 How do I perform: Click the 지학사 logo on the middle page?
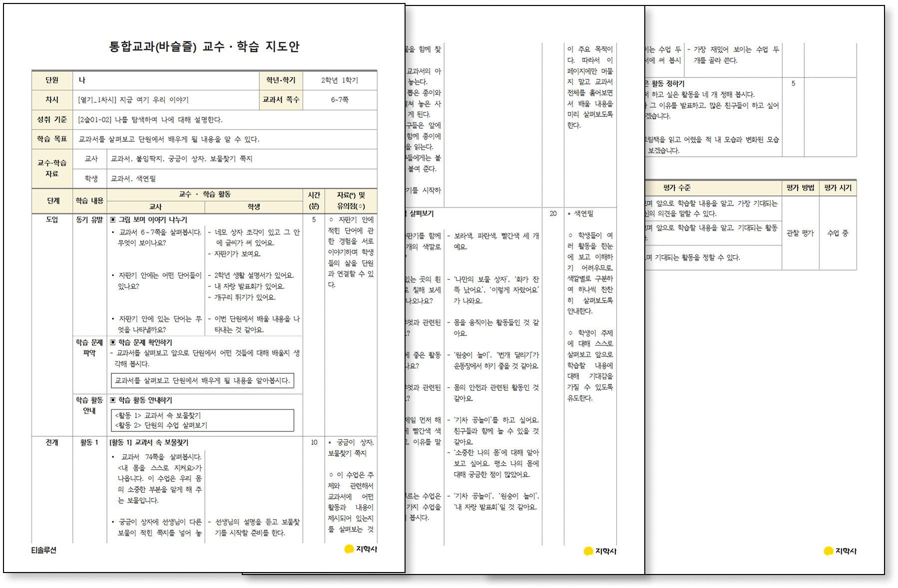click(600, 551)
